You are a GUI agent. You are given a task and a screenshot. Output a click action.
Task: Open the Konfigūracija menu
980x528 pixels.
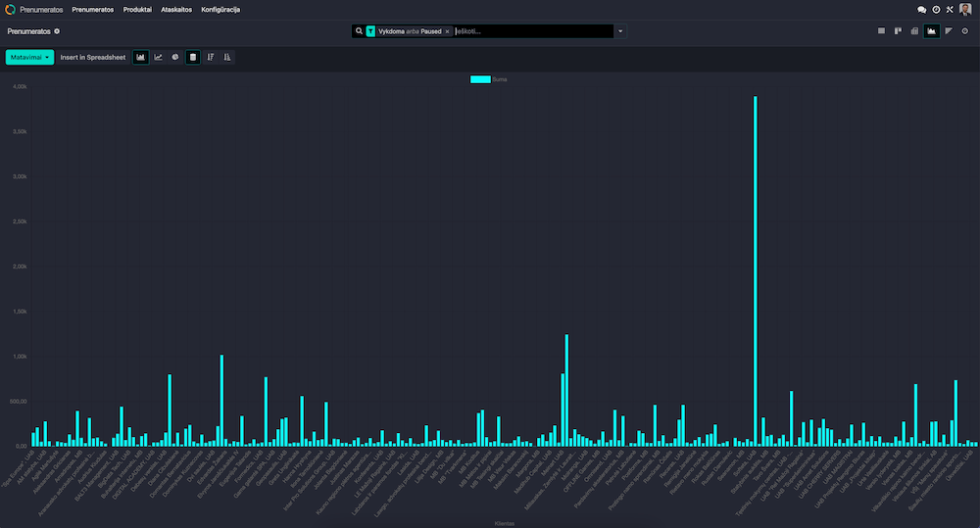220,9
